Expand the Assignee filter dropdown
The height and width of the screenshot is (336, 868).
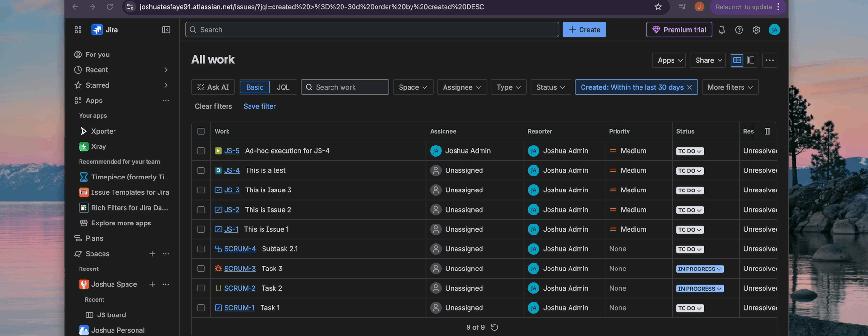(461, 87)
